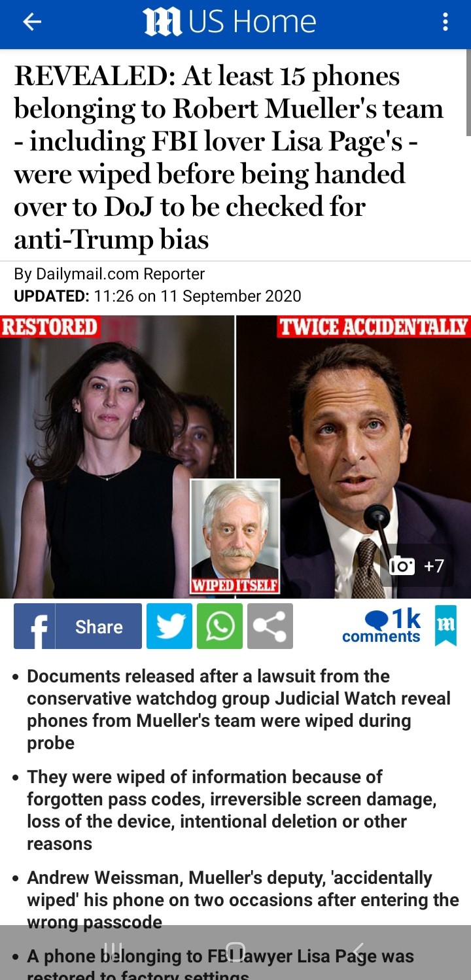Share the article on Twitter
The height and width of the screenshot is (980, 471).
coord(169,626)
